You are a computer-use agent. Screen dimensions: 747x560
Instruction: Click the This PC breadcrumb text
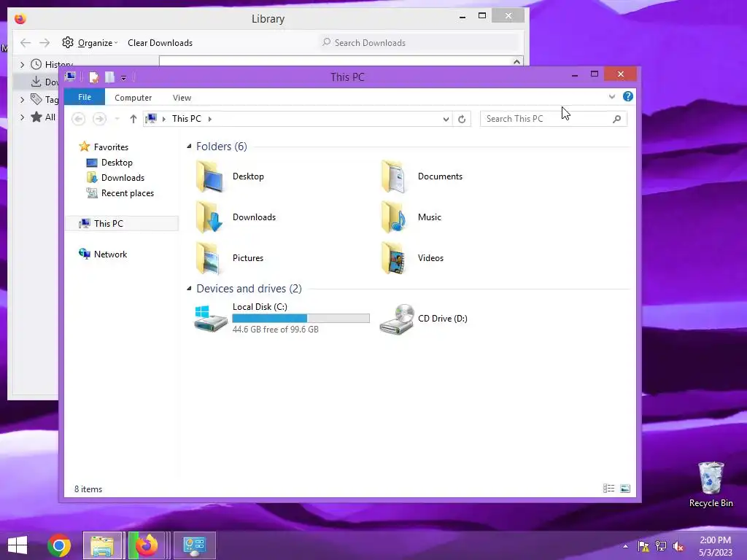186,119
